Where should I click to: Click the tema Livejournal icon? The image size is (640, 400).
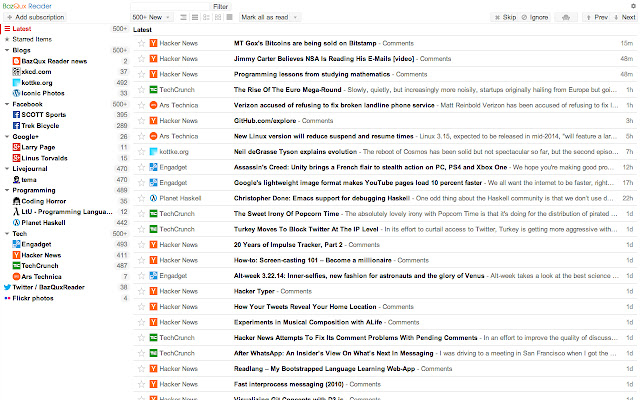(16, 180)
